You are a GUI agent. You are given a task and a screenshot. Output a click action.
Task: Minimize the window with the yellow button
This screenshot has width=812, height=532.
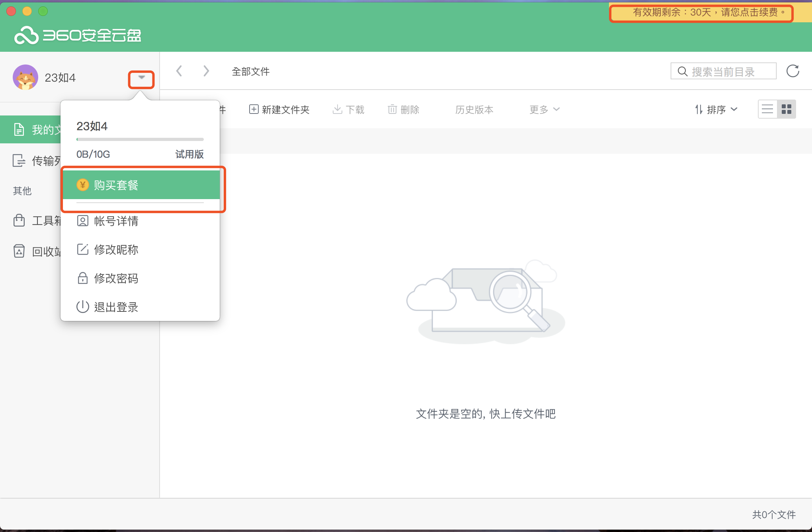[x=27, y=11]
